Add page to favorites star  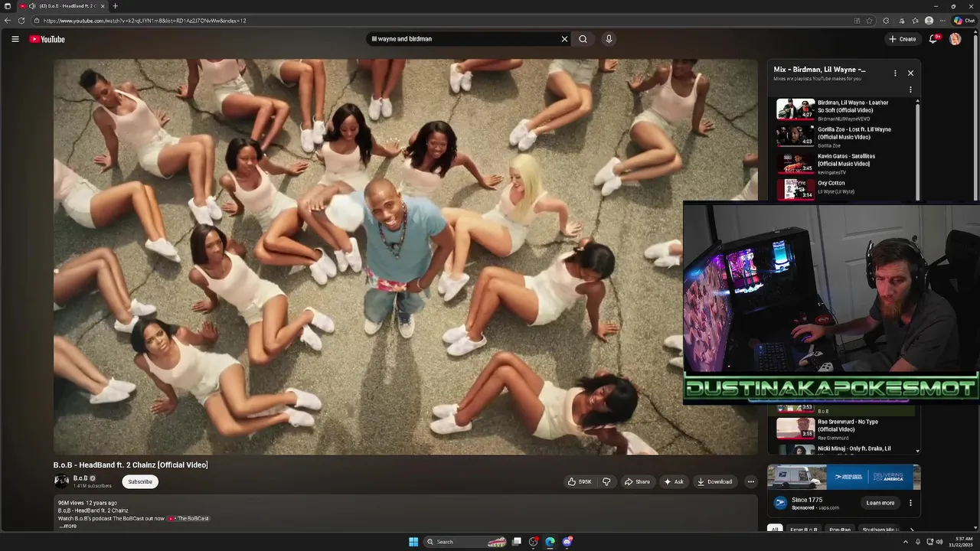pyautogui.click(x=870, y=21)
